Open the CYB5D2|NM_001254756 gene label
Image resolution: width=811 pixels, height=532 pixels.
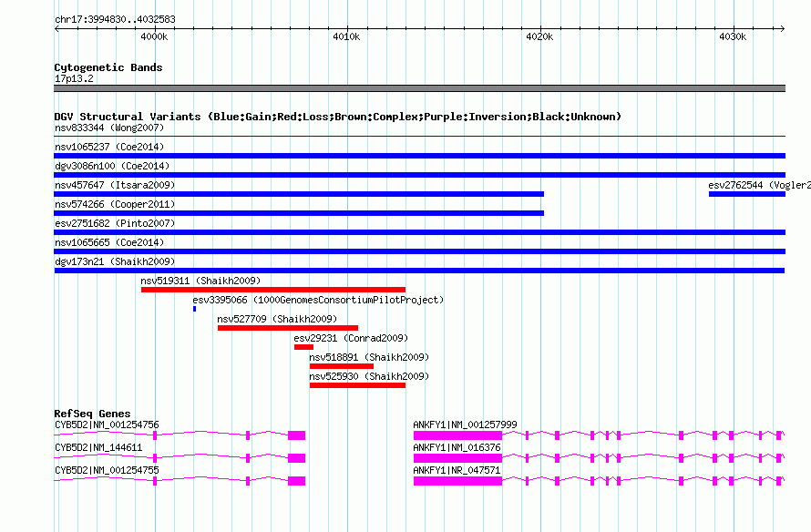(107, 425)
